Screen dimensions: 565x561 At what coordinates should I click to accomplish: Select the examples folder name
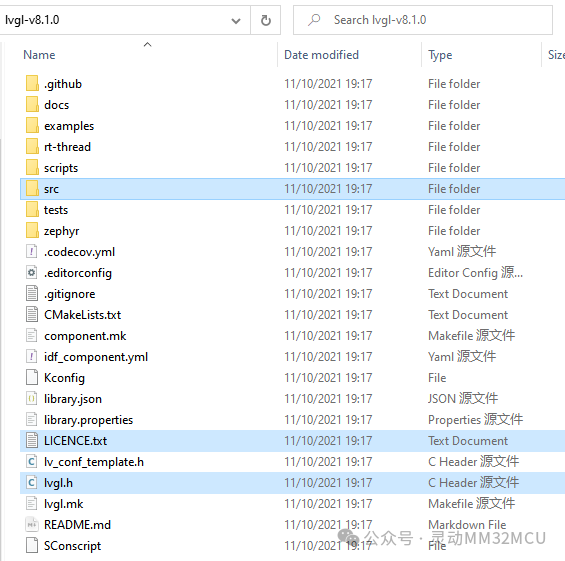coord(69,126)
